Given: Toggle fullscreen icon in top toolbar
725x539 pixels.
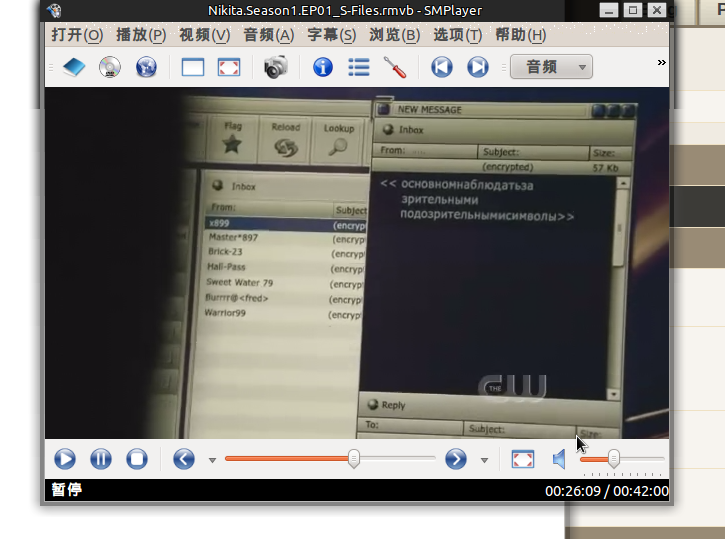Looking at the screenshot, I should point(229,67).
